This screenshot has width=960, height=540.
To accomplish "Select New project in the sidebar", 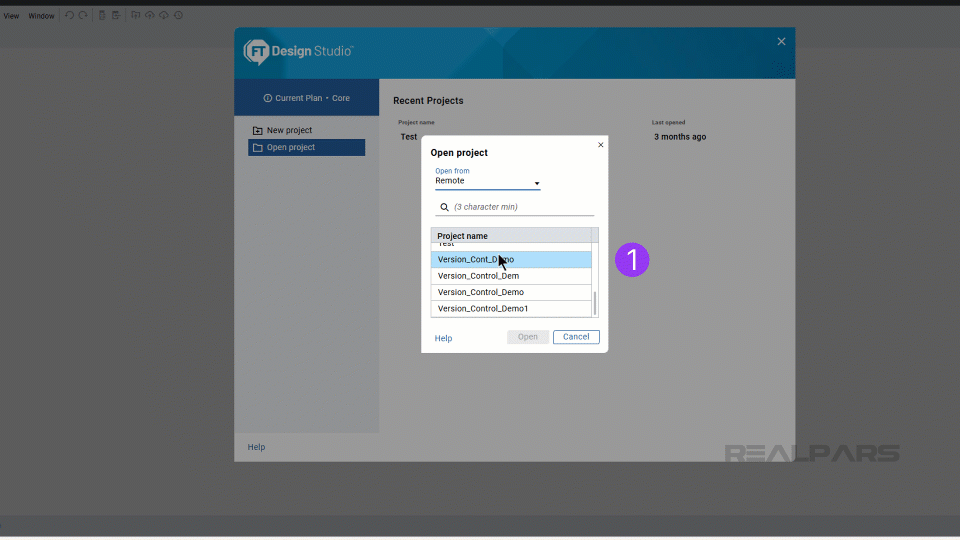I will (x=306, y=130).
